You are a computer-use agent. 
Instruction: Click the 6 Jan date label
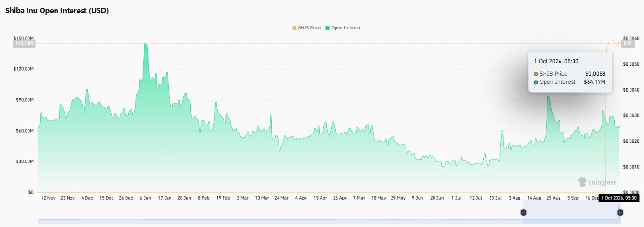pyautogui.click(x=145, y=198)
